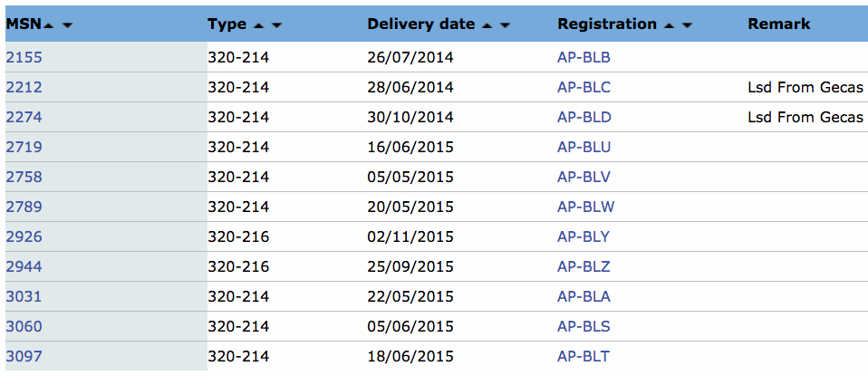Sort MSN column ascending arrow
868x376 pixels.
click(x=49, y=25)
